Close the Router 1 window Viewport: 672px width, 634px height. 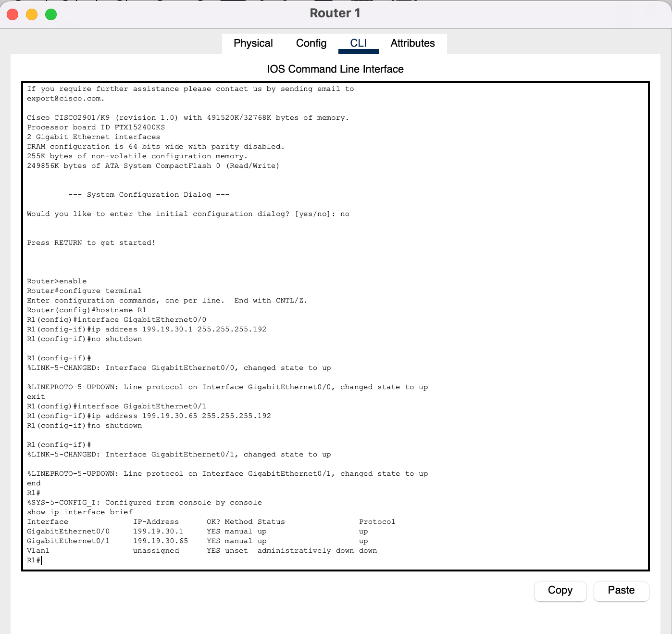[x=12, y=14]
